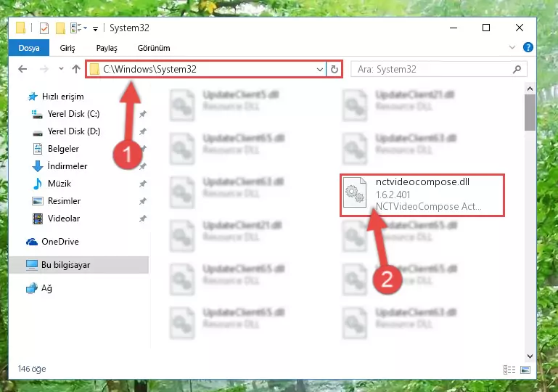558x392 pixels.
Task: Open the Dosya menu
Action: 29,48
